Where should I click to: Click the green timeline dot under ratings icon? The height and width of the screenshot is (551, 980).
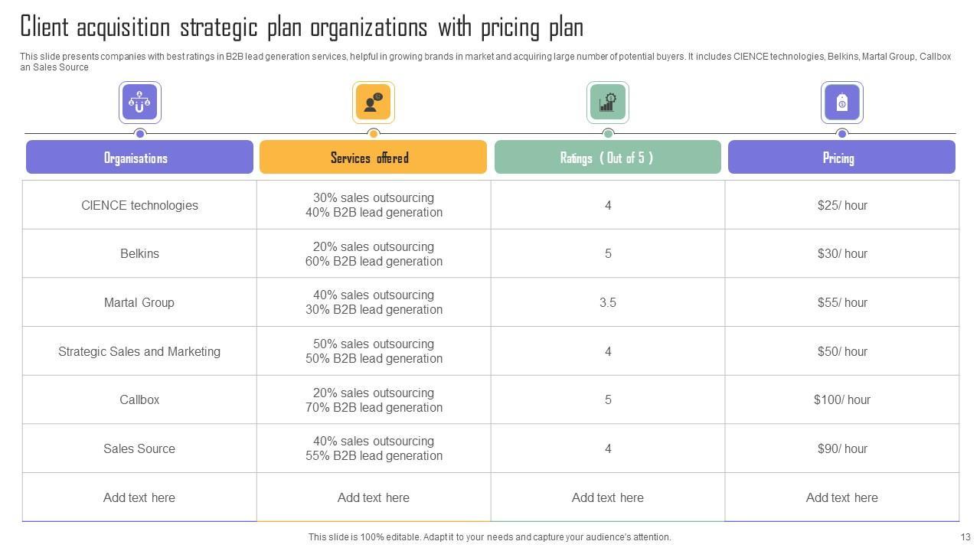click(608, 134)
